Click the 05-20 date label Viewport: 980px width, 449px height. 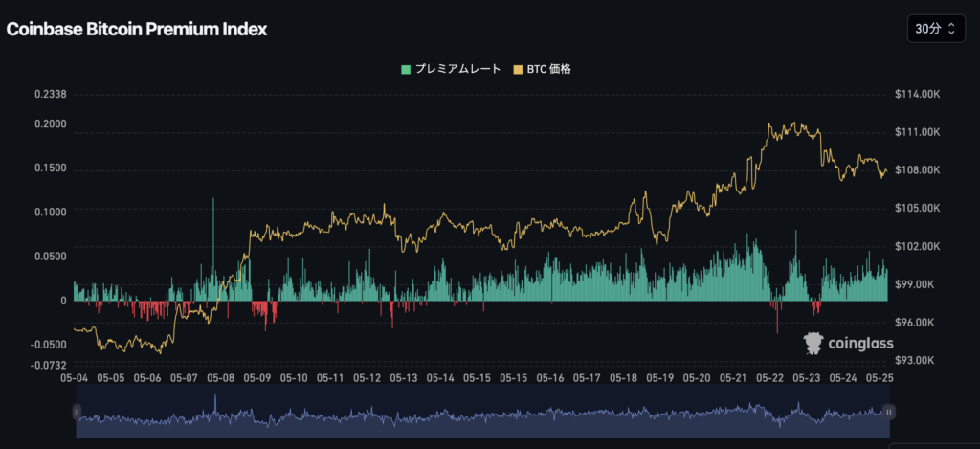(x=697, y=378)
